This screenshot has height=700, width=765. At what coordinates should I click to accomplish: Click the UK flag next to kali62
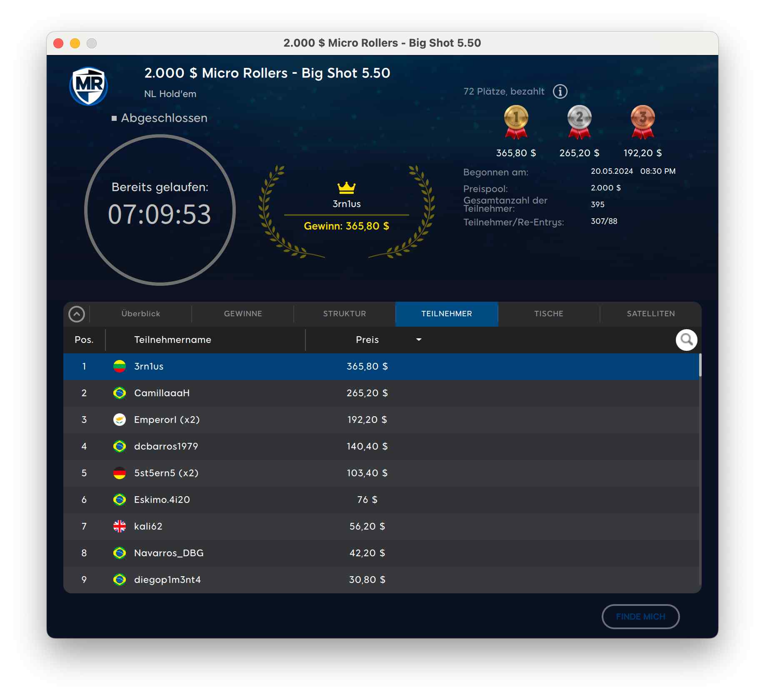(120, 526)
